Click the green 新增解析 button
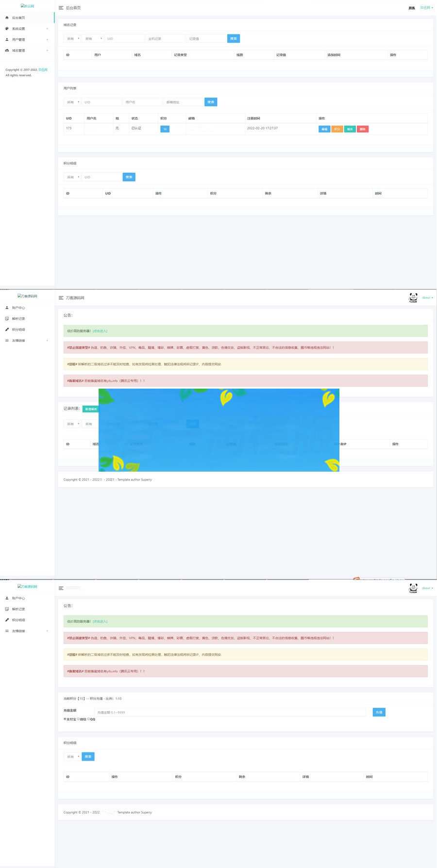Image resolution: width=437 pixels, height=868 pixels. point(91,409)
